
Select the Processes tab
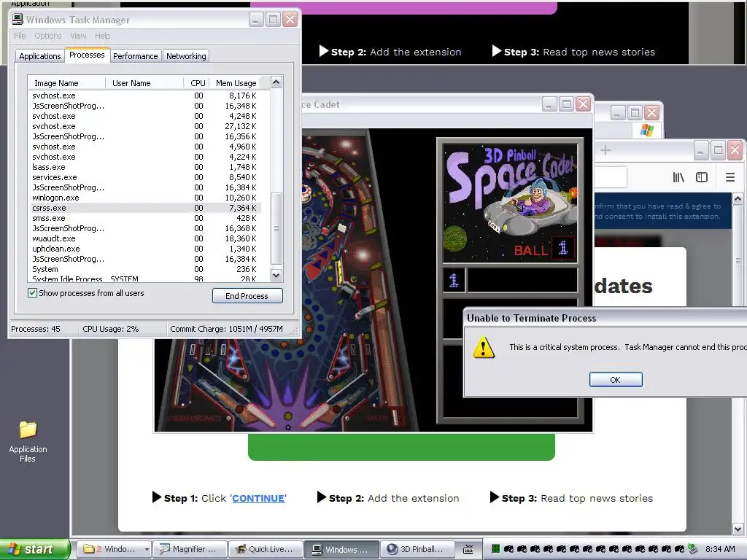[x=88, y=55]
